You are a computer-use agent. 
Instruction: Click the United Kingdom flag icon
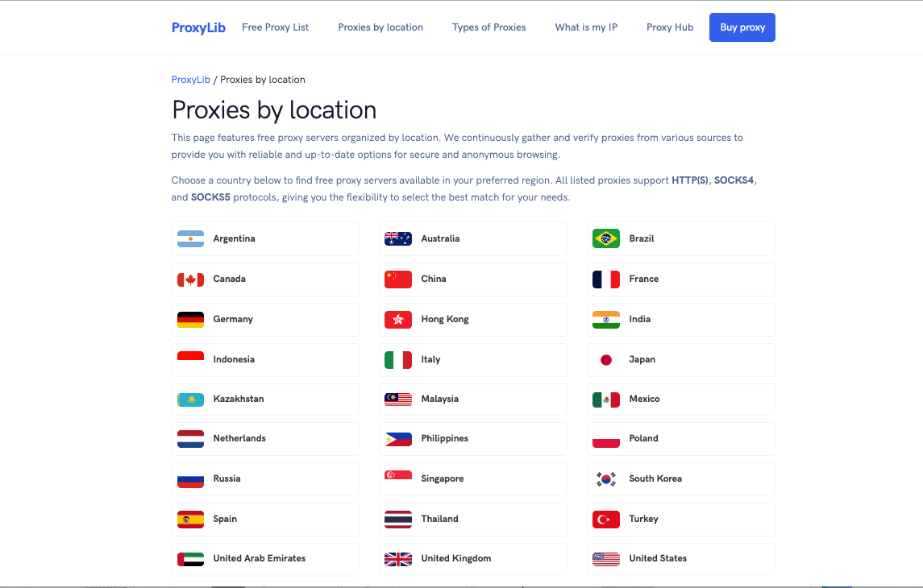(398, 559)
